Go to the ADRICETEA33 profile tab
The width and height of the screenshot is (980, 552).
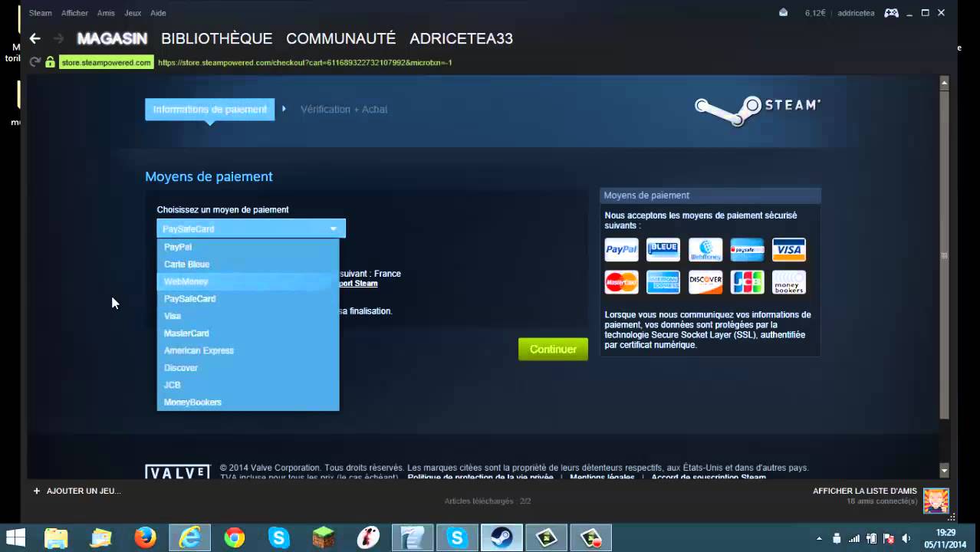coord(461,38)
